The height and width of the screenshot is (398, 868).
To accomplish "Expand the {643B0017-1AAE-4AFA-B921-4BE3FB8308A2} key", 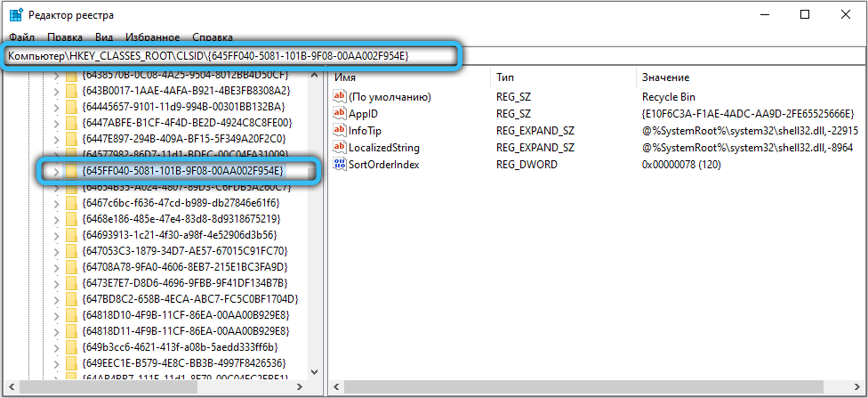I will pyautogui.click(x=57, y=90).
